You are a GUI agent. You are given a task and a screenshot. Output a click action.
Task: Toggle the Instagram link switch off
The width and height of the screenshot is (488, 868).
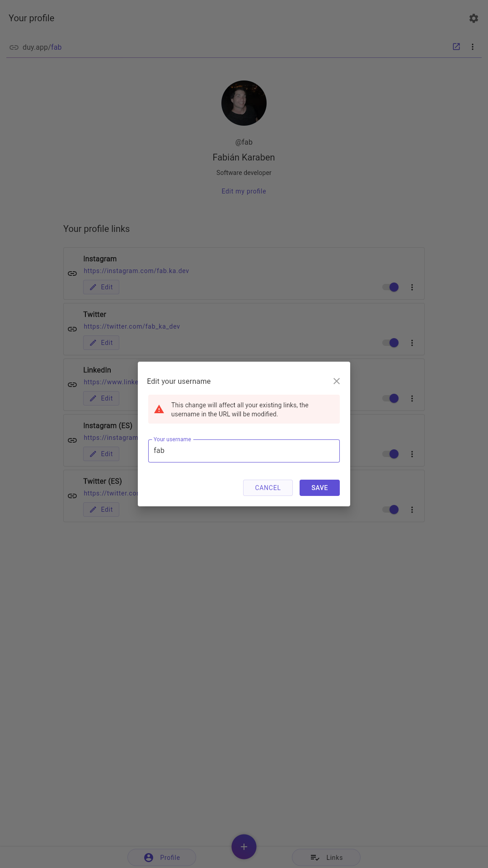tap(390, 287)
